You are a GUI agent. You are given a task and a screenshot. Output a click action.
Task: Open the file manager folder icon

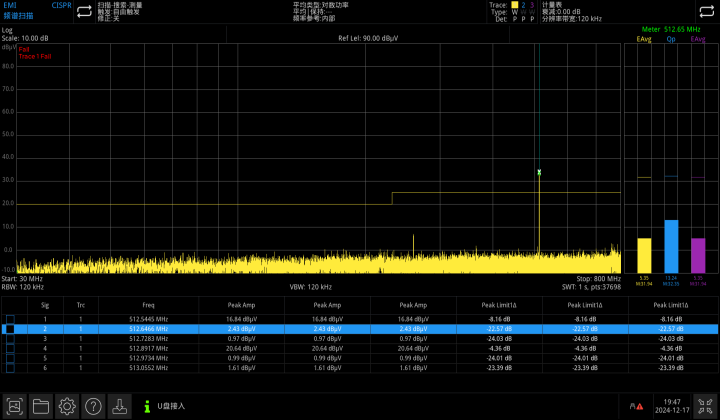pos(41,405)
